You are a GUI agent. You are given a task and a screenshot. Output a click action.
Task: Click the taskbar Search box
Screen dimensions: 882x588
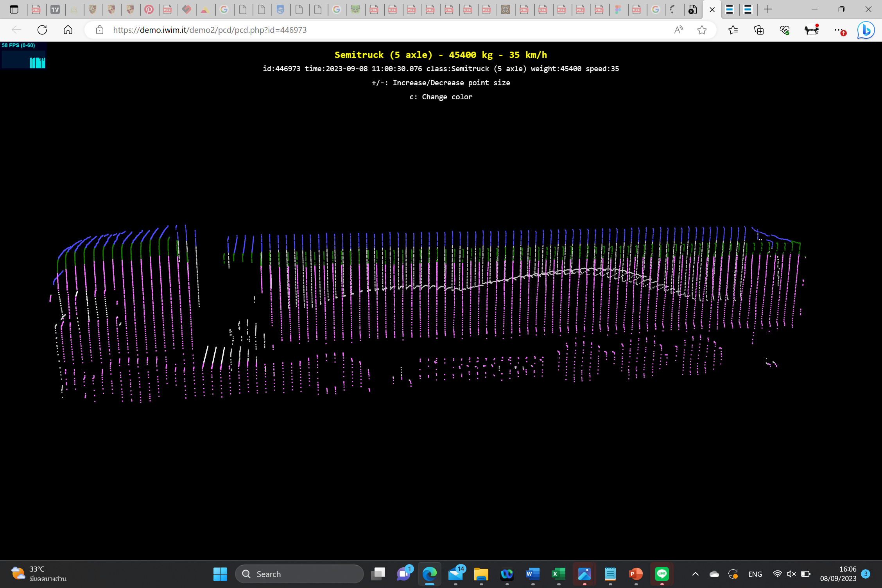pyautogui.click(x=299, y=574)
